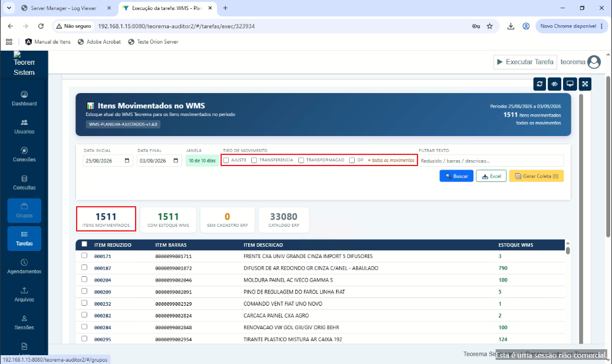The height and width of the screenshot is (364, 612).
Task: Click the teorema user avatar icon
Action: [x=594, y=62]
